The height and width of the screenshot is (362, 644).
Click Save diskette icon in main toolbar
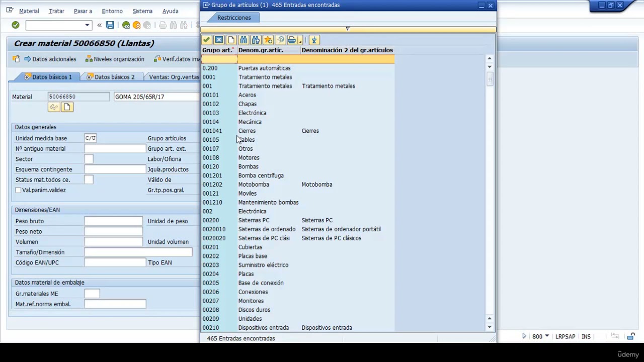pos(110,25)
